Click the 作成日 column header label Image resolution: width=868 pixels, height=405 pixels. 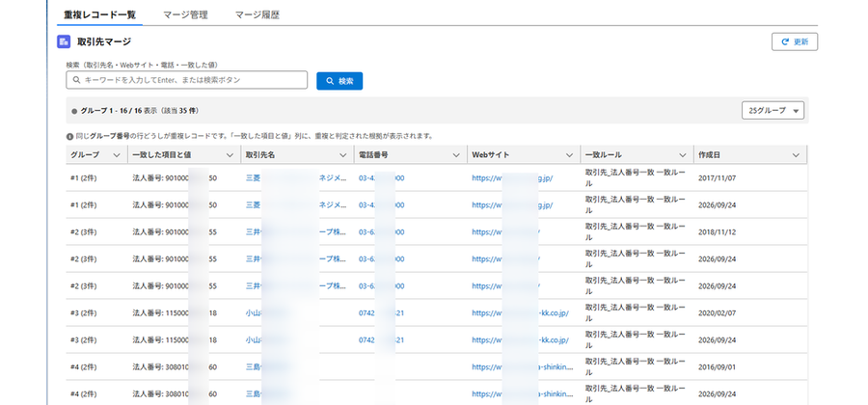pos(709,155)
